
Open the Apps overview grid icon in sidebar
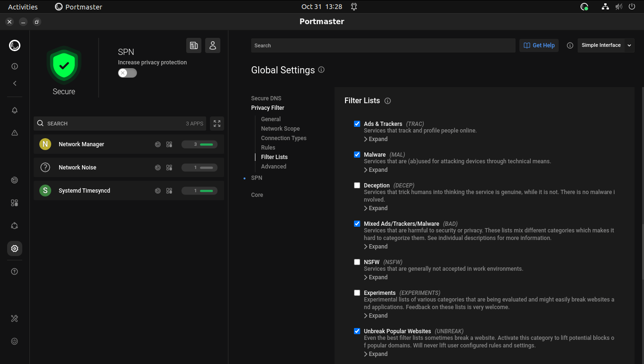14,202
